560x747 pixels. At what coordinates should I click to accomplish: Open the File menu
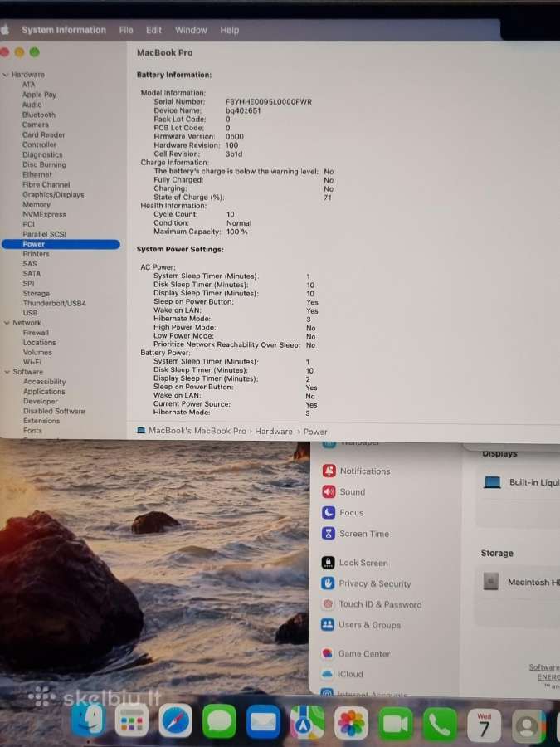tap(126, 30)
